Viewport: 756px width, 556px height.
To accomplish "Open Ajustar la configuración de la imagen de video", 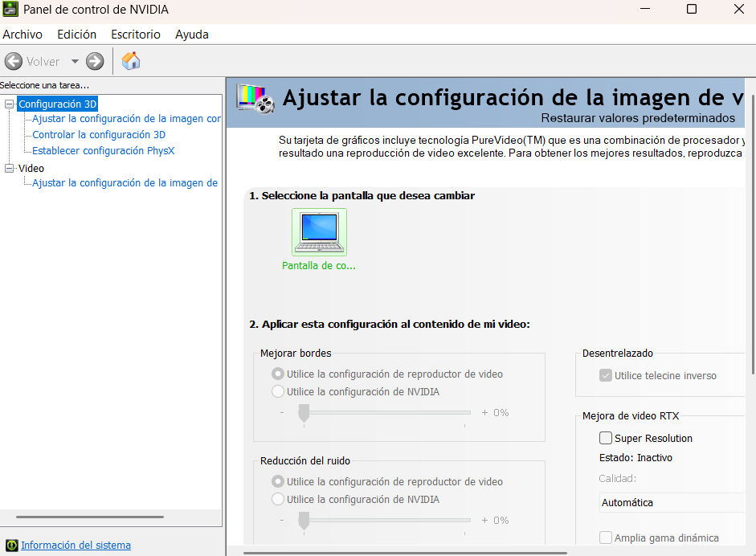I will click(x=125, y=182).
